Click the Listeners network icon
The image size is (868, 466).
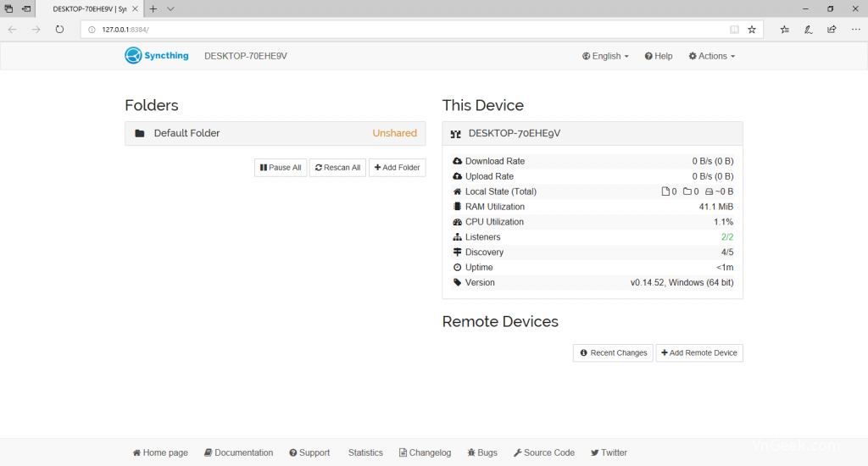(457, 237)
